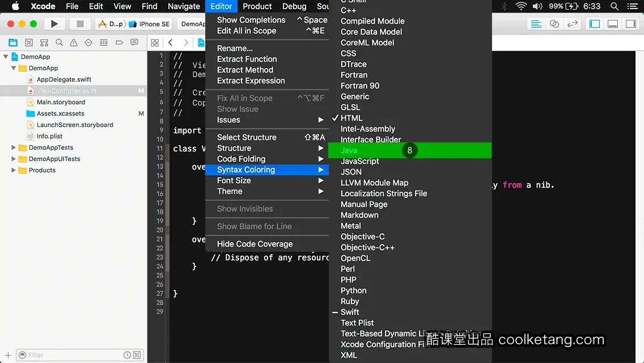Open Notification Center icon

(x=633, y=6)
